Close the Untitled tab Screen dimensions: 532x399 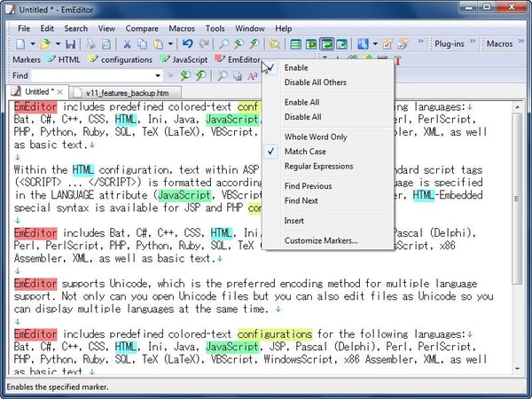60,92
